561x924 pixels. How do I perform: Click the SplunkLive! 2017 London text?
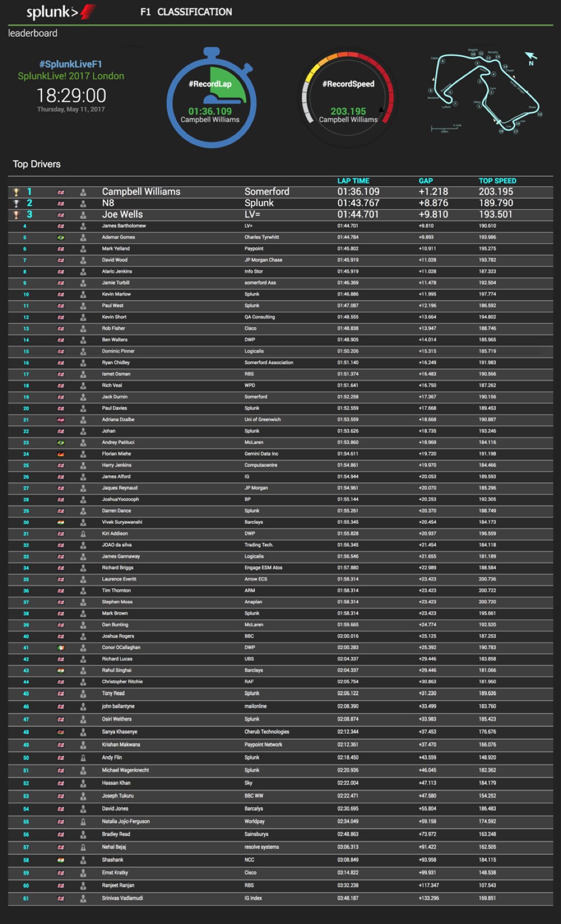(71, 76)
